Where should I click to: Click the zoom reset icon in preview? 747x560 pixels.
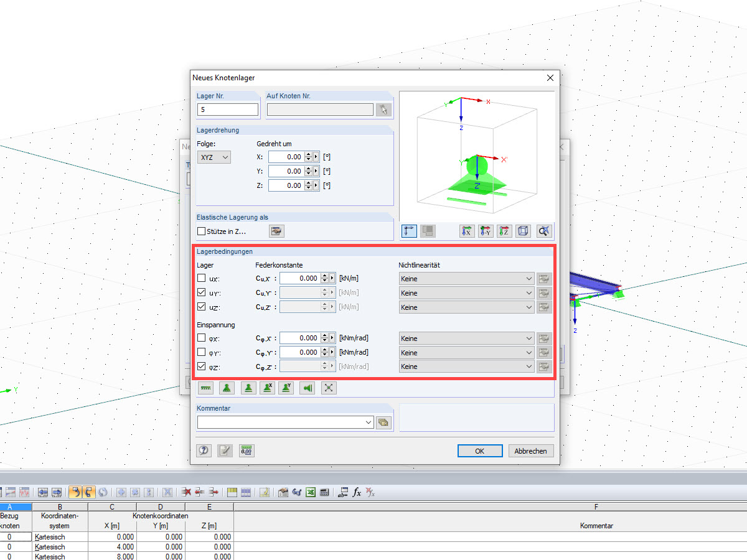544,231
